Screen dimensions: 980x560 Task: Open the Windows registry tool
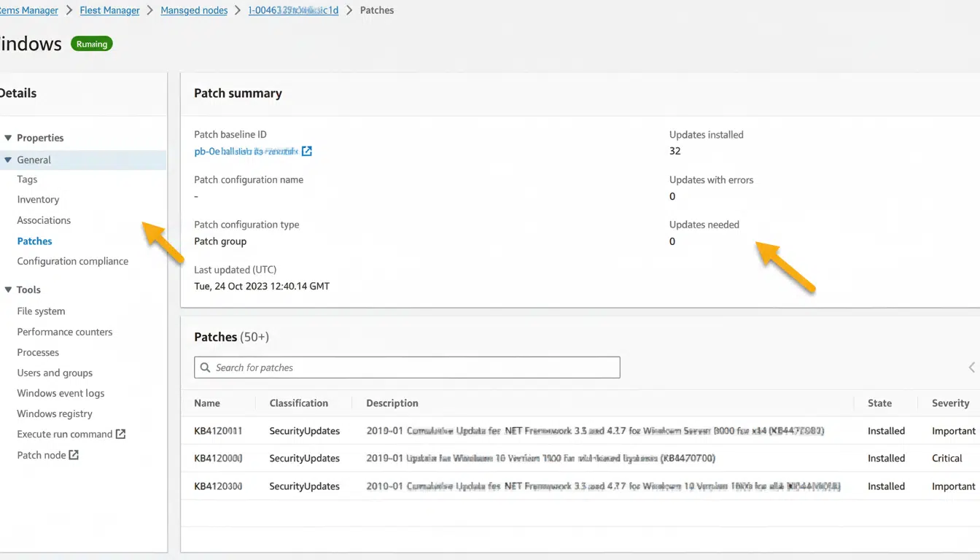[x=55, y=413]
